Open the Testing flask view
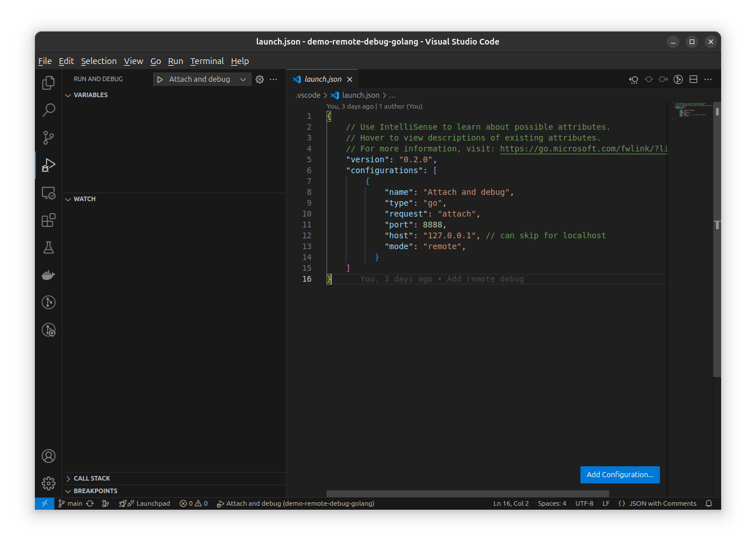The image size is (756, 548). tap(49, 247)
